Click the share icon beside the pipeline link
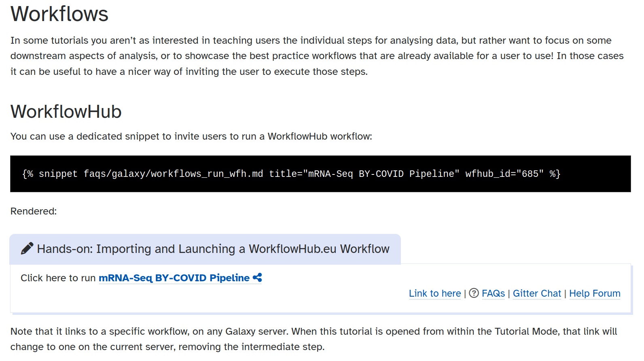This screenshot has width=644, height=361. pos(257,278)
